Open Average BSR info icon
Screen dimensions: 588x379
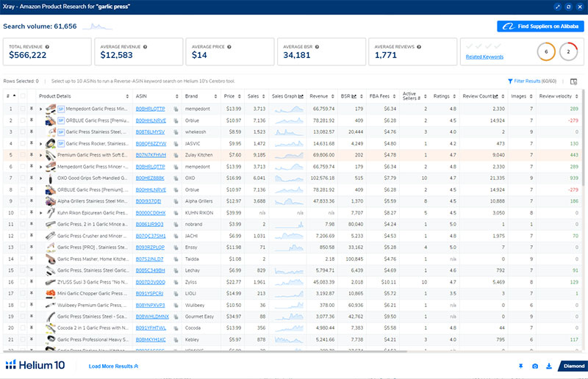pos(317,47)
